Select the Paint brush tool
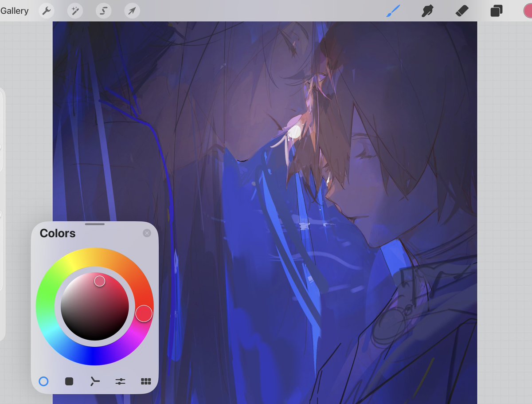This screenshot has width=532, height=404. pyautogui.click(x=393, y=11)
